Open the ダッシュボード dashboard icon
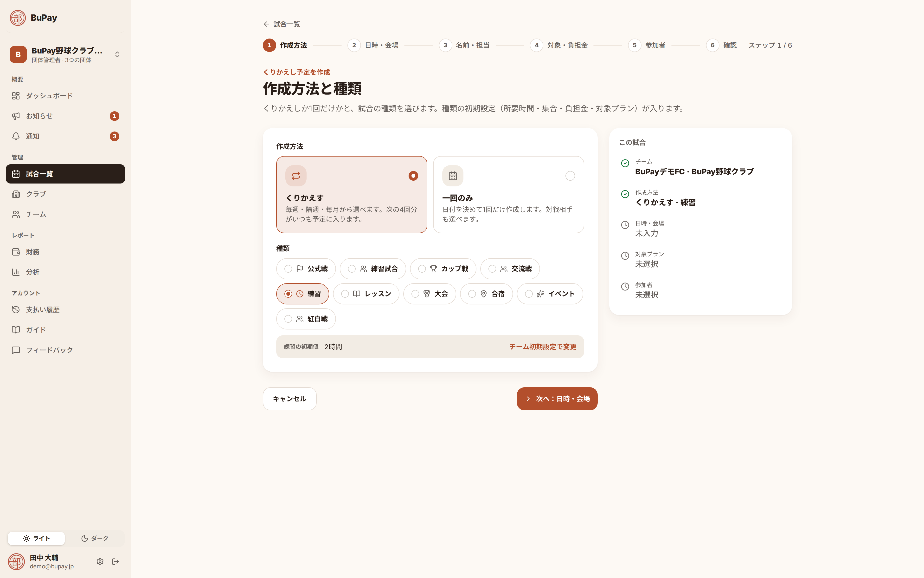 click(x=16, y=96)
